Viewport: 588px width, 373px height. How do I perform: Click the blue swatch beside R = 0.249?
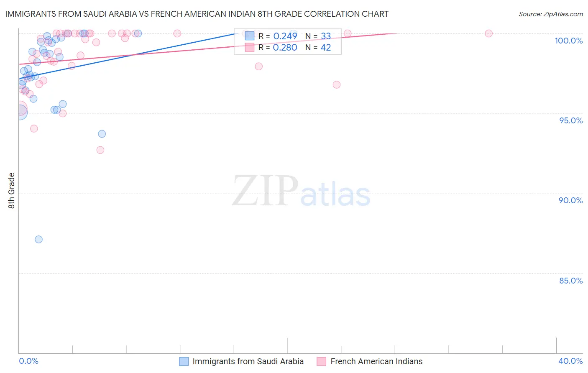coord(250,36)
